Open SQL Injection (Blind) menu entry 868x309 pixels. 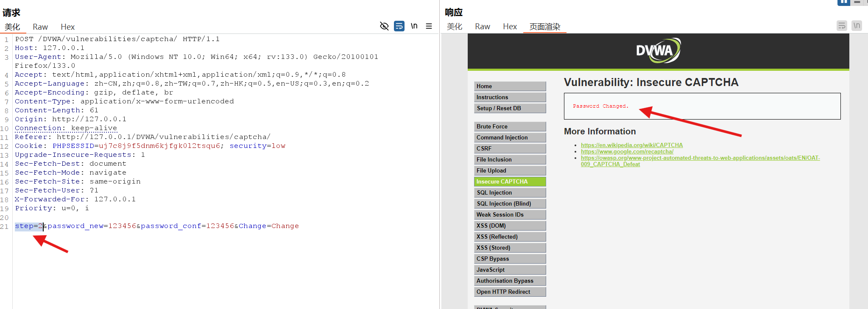click(510, 203)
